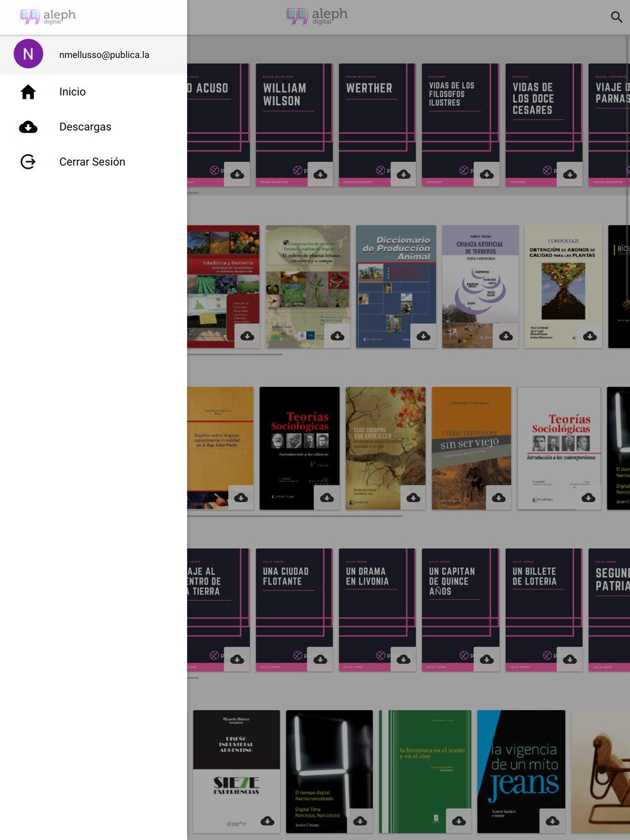The width and height of the screenshot is (630, 840).
Task: Choose Cerrar Sesión to log out
Action: click(x=93, y=162)
